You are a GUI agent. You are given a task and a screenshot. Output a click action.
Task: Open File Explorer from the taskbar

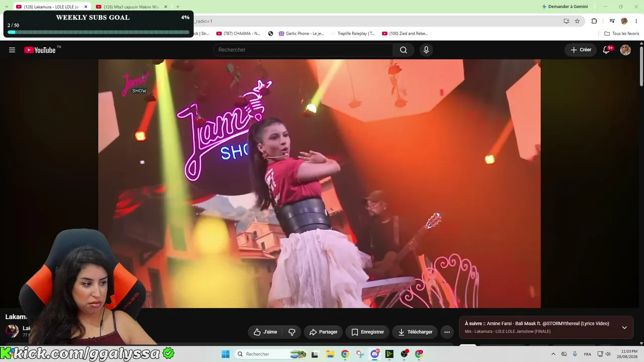tap(330, 354)
